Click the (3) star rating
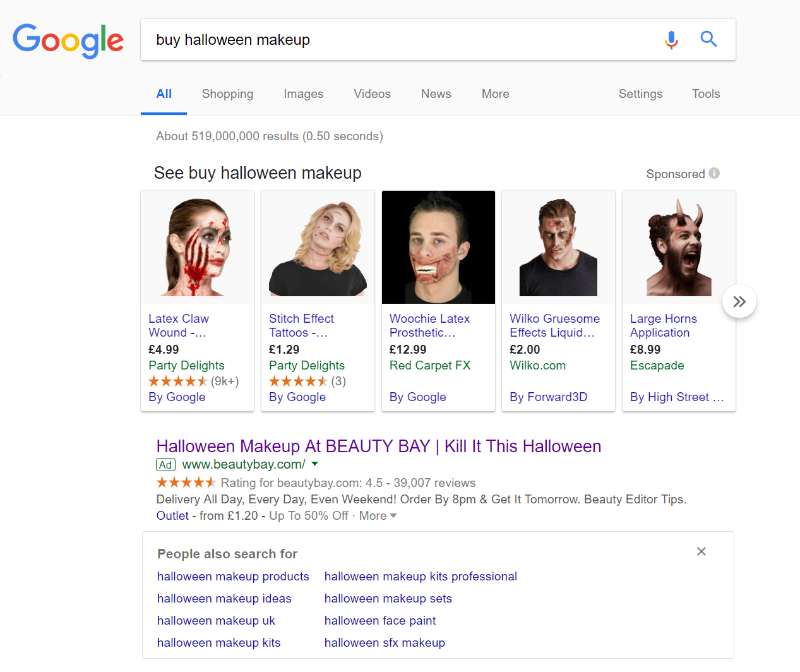This screenshot has width=800, height=672. (x=307, y=381)
